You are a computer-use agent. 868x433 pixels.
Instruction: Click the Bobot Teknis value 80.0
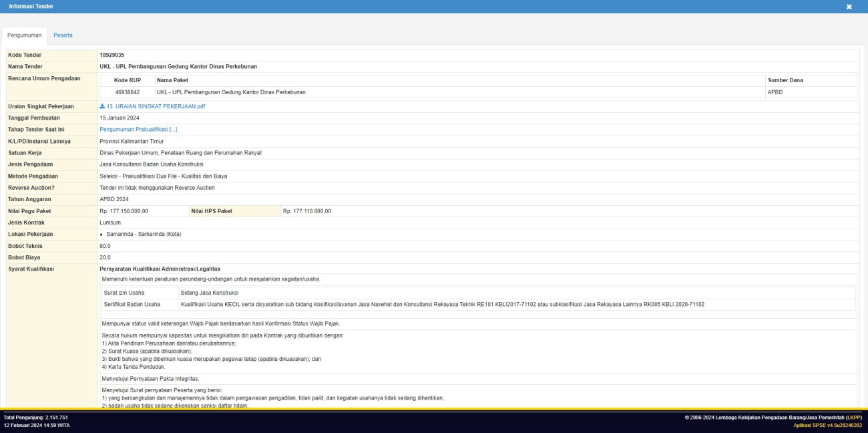coord(105,246)
